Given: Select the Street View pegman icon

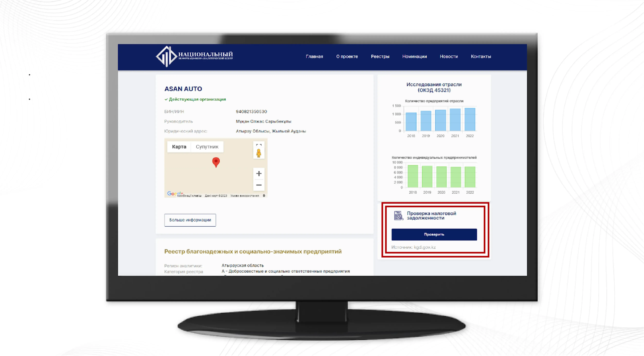Looking at the screenshot, I should (259, 153).
